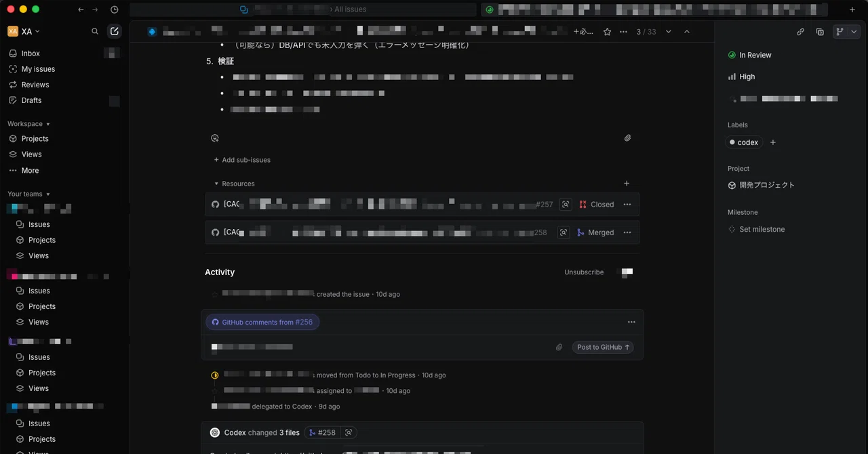Open the Closed status of pull request #257

597,205
